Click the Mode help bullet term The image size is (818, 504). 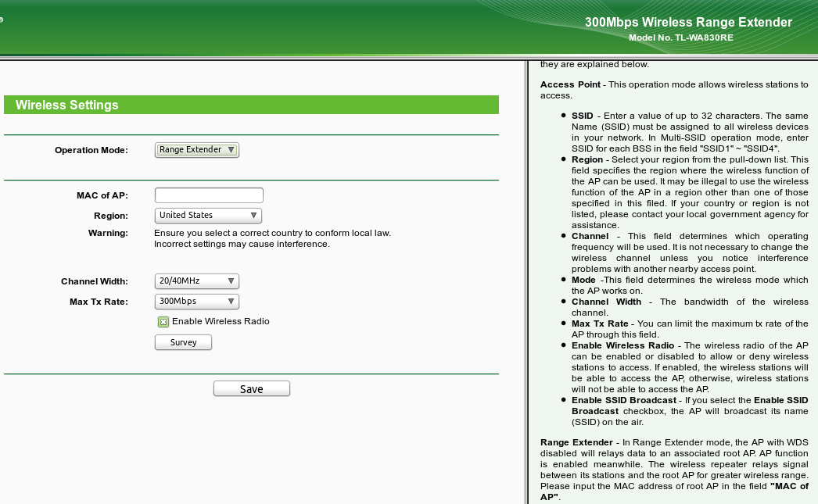[583, 280]
